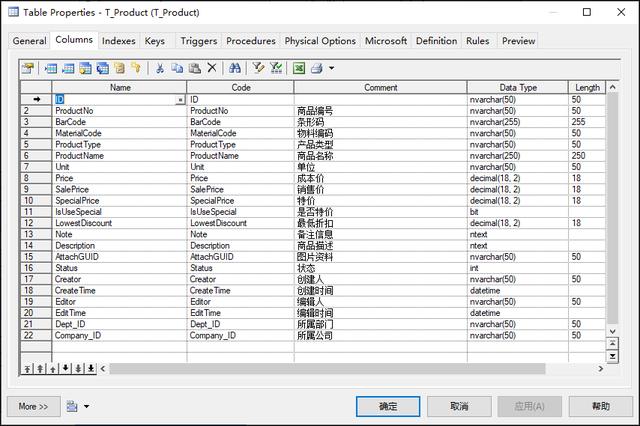Click the 成本价 comment cell
Viewport: 640px width, 426px height.
pos(380,178)
